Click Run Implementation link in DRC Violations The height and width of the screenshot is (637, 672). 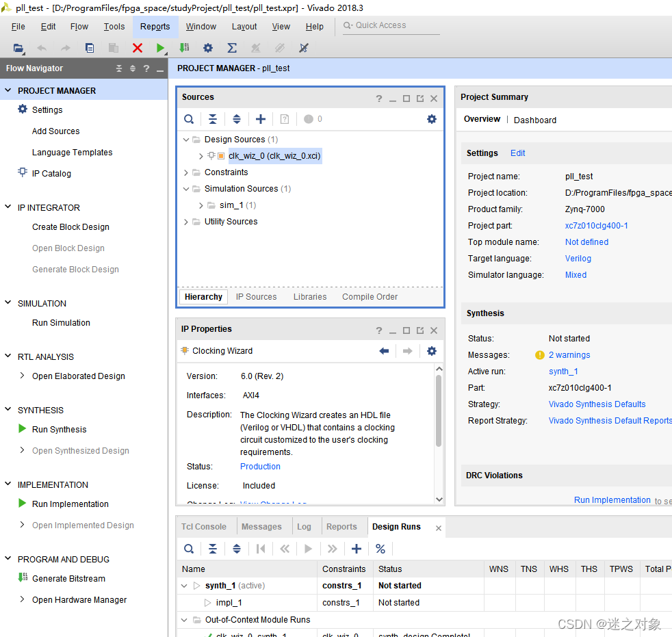pos(612,500)
